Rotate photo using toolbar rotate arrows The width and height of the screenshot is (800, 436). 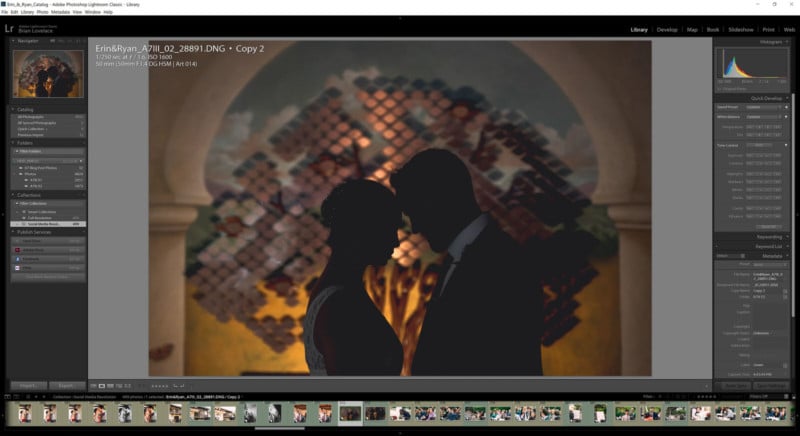coord(179,386)
